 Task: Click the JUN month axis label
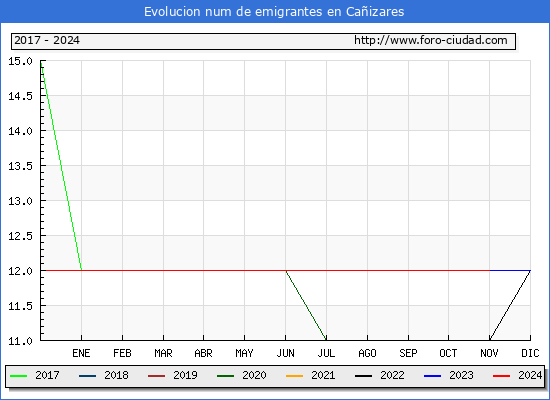(x=286, y=353)
